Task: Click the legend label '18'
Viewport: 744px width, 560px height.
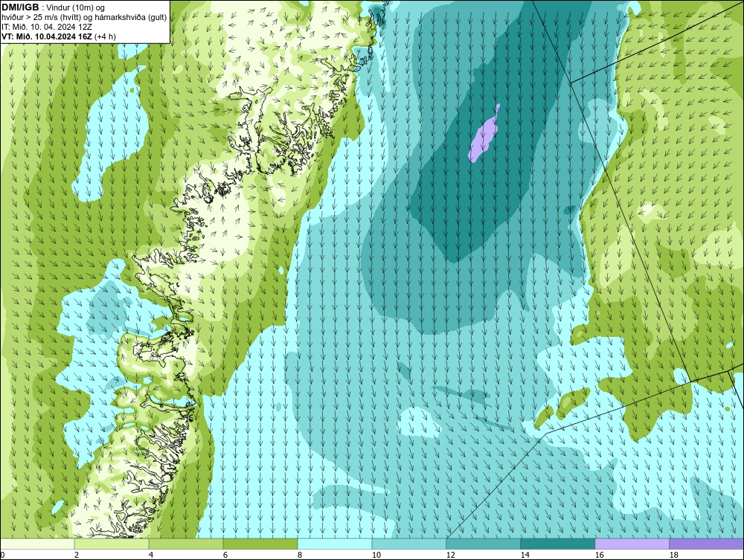Action: tap(674, 555)
